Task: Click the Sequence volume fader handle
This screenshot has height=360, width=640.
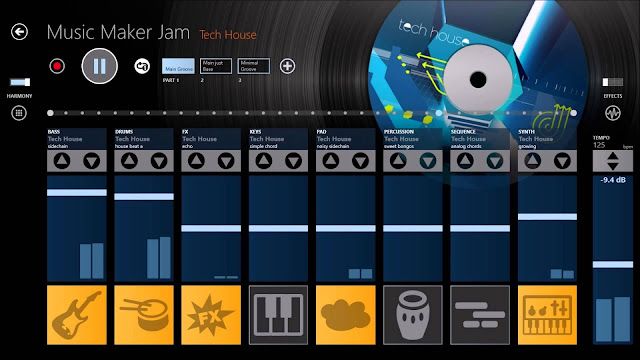Action: (480, 229)
